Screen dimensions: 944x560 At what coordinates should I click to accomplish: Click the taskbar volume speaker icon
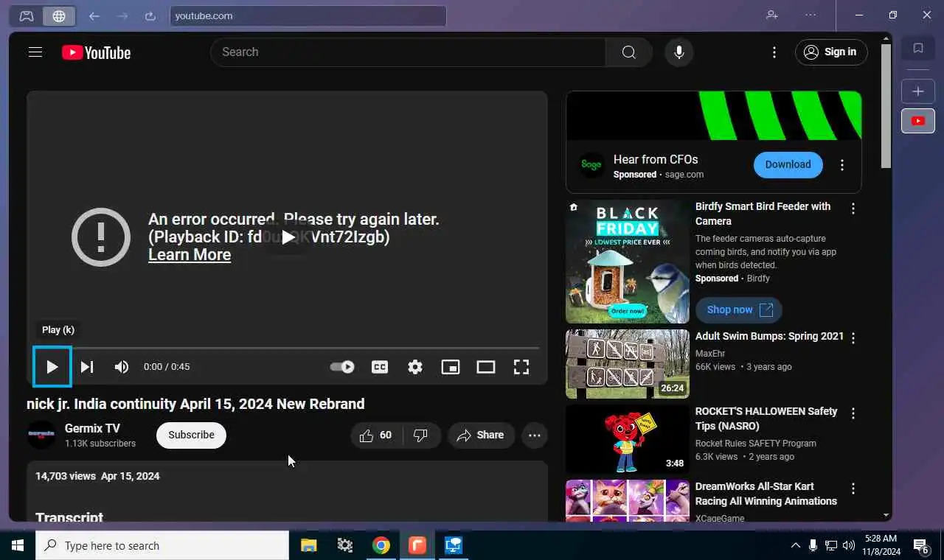[x=848, y=545]
